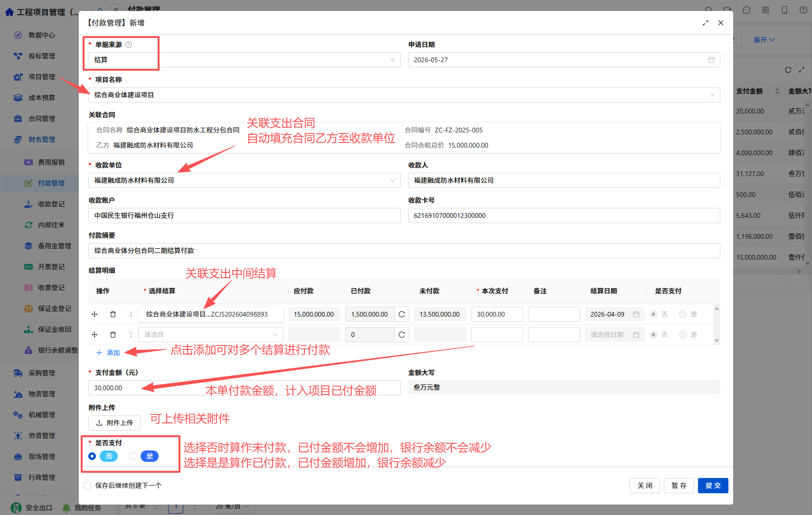Click the 关闭 button in dialog footer
The height and width of the screenshot is (515, 812).
(644, 486)
